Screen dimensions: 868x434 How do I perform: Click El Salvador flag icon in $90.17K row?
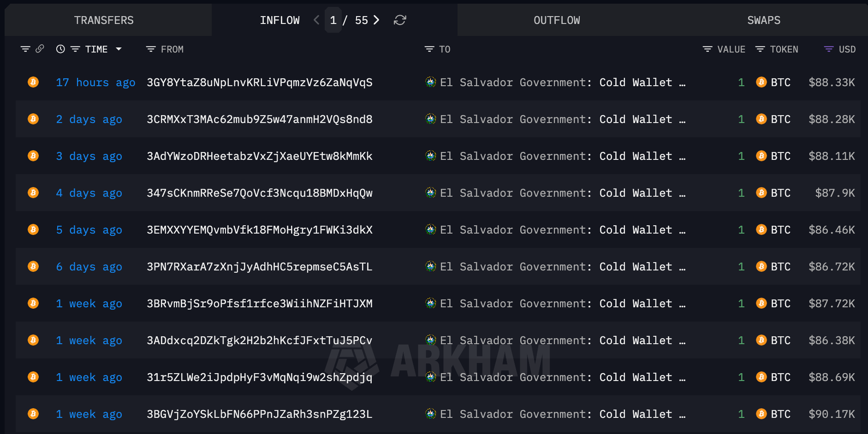tap(431, 414)
